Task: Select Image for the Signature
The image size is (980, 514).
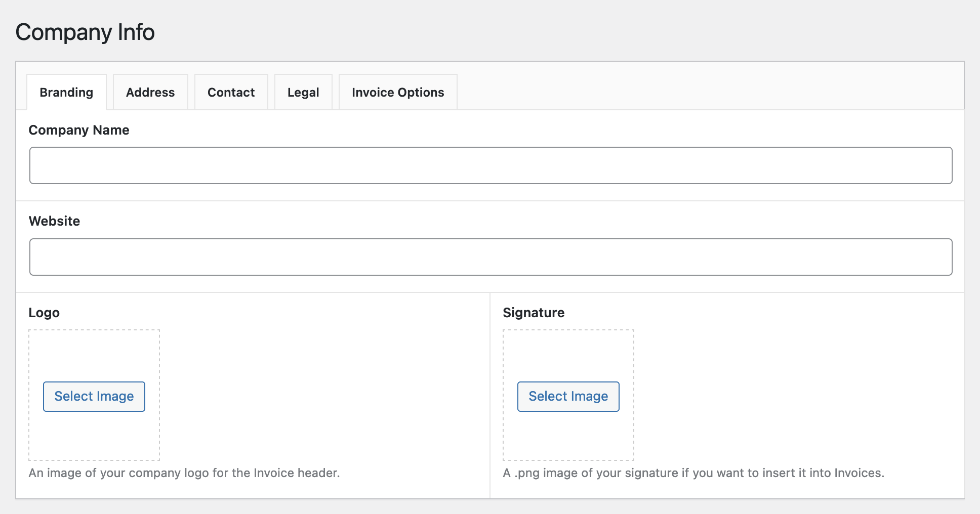Action: coord(568,397)
